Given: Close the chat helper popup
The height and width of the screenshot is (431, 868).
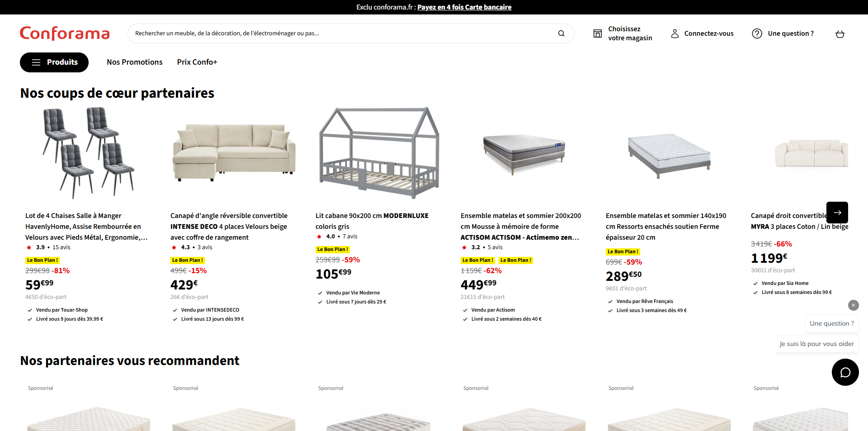Looking at the screenshot, I should coord(853,305).
